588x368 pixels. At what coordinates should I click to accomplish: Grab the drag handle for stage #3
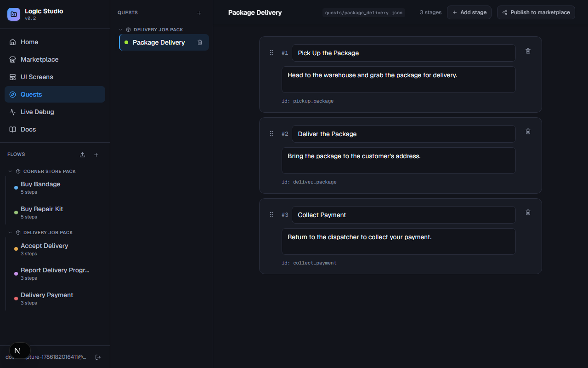point(271,215)
